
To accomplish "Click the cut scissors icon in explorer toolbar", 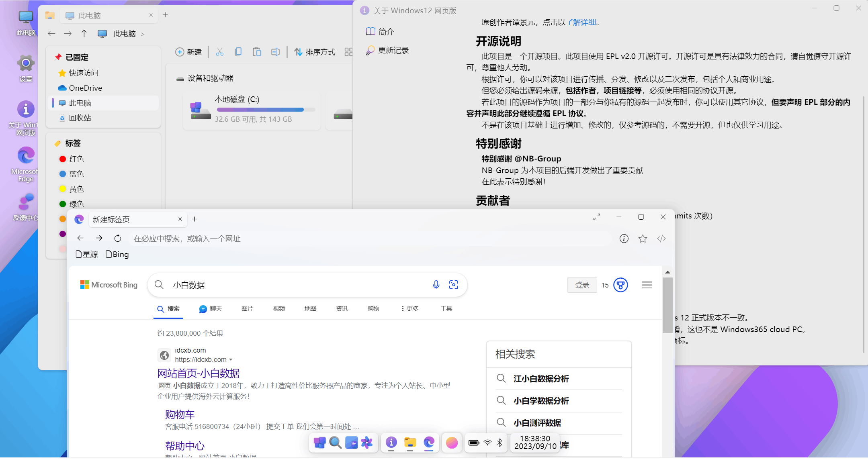I will point(219,52).
